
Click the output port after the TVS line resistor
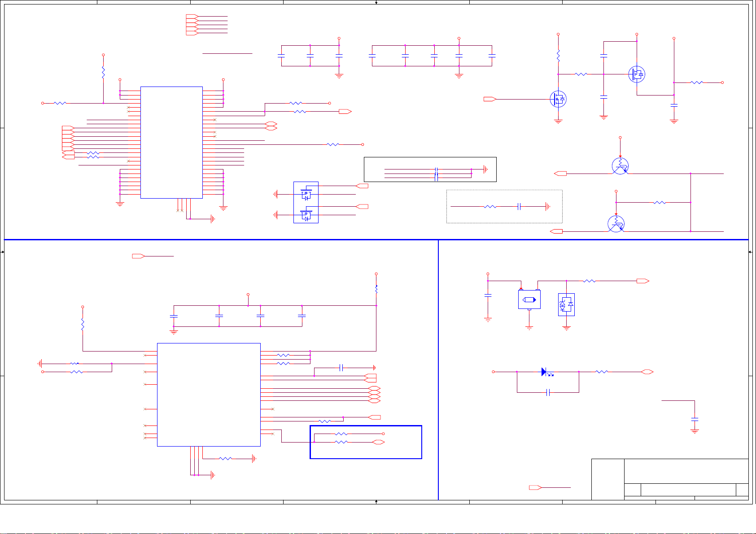click(643, 281)
